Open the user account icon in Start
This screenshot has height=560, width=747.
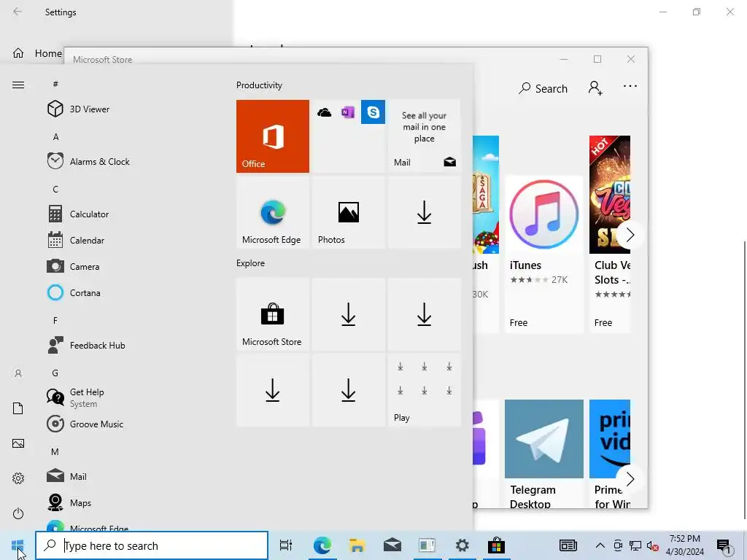[x=18, y=373]
